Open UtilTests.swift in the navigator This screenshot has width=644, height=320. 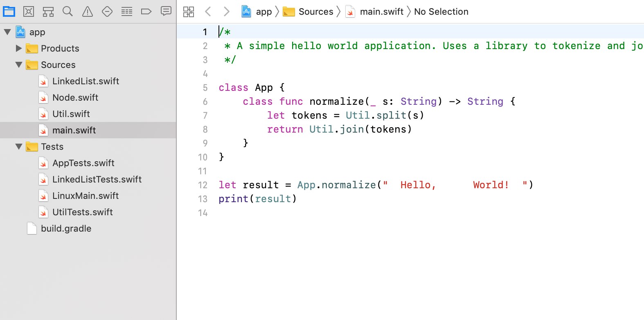[88, 212]
